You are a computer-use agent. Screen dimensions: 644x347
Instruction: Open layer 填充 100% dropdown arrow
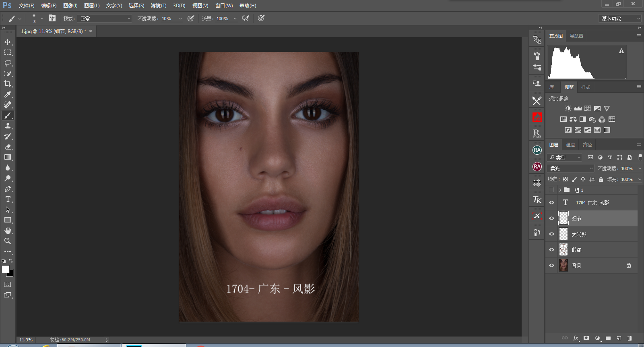click(x=640, y=179)
